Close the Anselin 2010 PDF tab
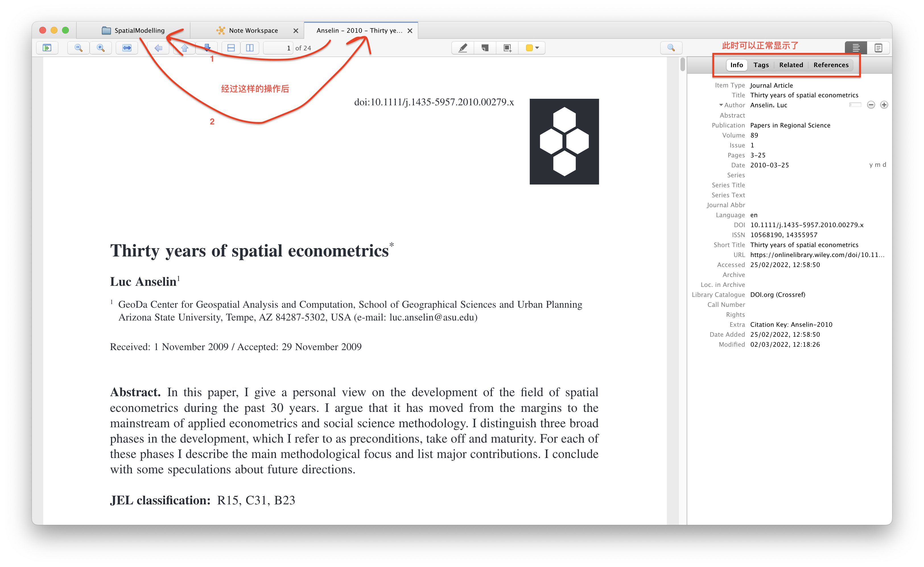The width and height of the screenshot is (924, 567). [x=410, y=31]
